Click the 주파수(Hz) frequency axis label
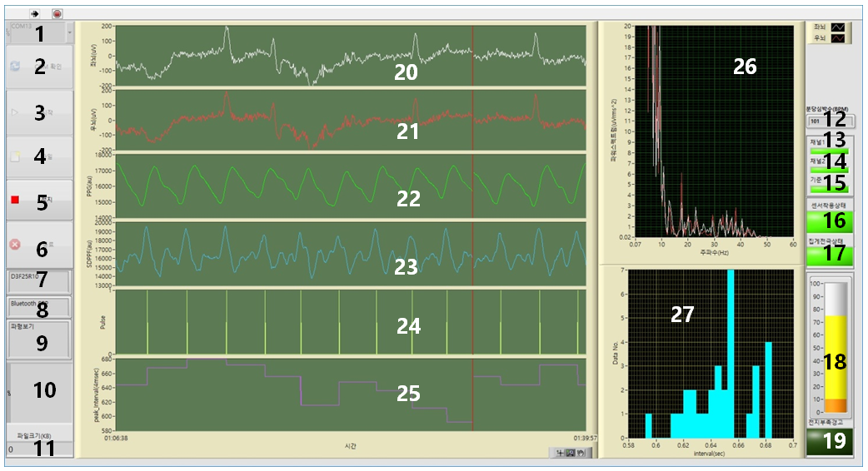Screen dimensions: 868x471 point(714,252)
